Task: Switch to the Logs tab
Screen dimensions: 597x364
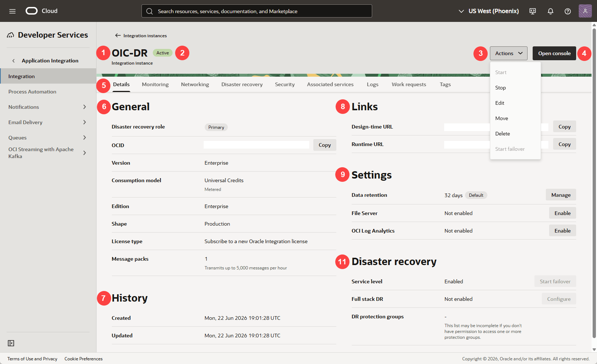Action: coord(373,84)
